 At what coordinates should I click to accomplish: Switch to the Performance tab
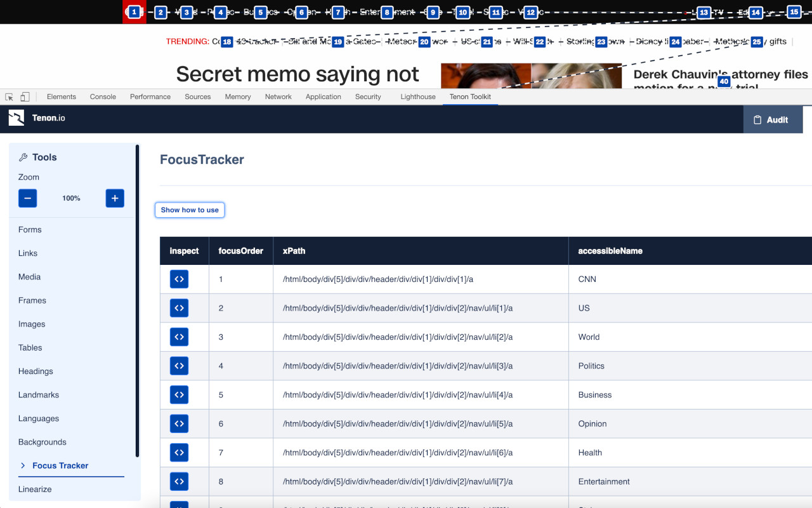pos(150,97)
